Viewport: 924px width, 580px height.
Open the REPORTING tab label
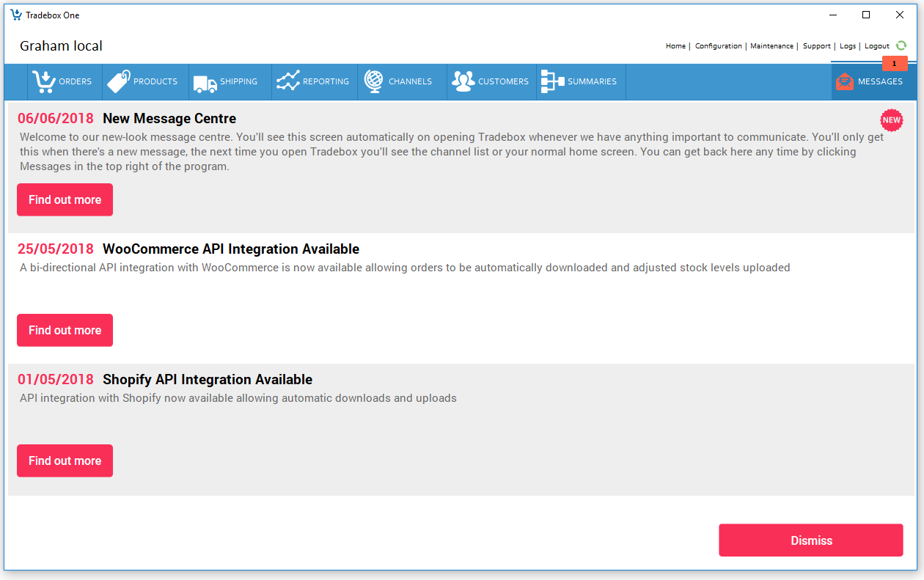pos(326,81)
